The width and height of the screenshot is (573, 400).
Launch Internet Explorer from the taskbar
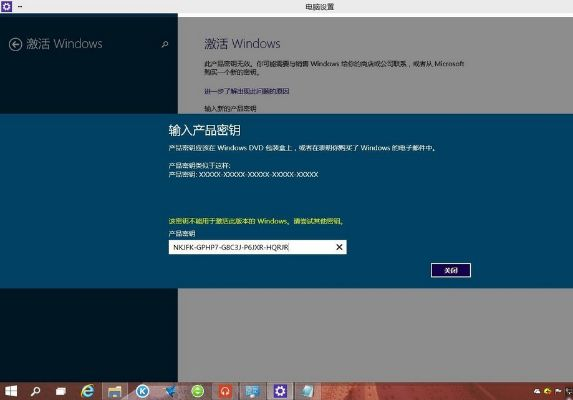click(x=87, y=391)
